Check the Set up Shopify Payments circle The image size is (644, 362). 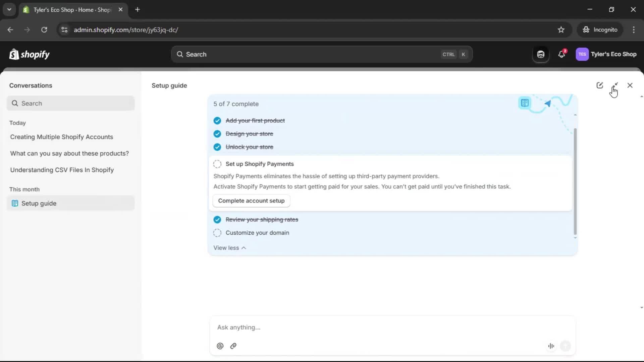coord(217,164)
